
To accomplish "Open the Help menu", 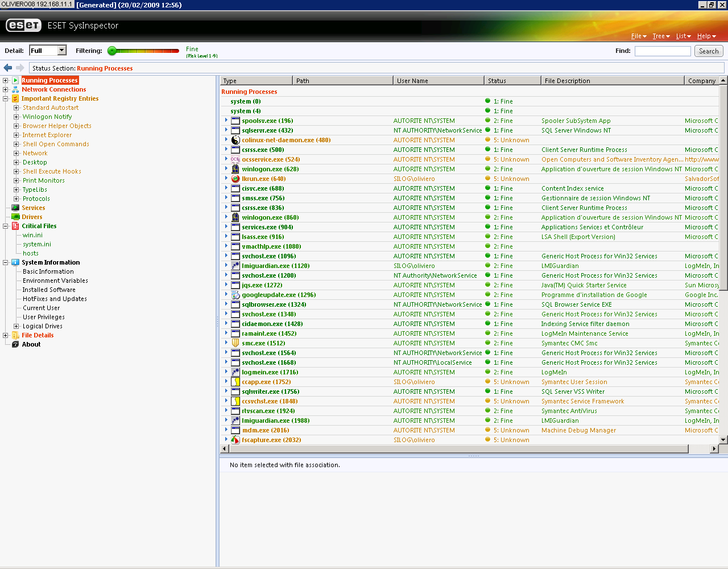I will (x=706, y=36).
